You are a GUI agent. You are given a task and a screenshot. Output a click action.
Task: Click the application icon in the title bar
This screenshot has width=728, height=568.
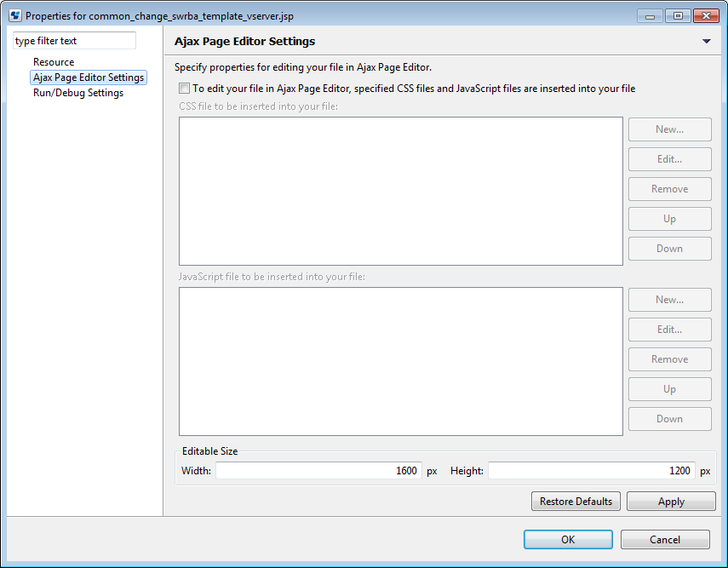click(15, 16)
